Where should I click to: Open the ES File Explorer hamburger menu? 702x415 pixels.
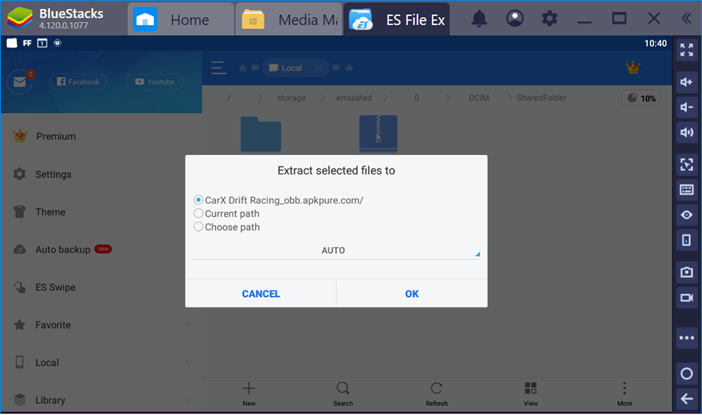pos(219,68)
